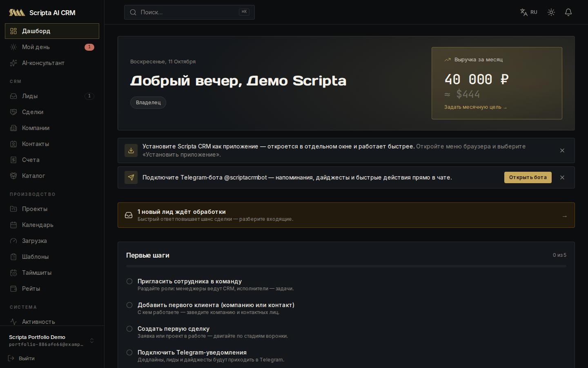Click the "Владелец" role badge
The image size is (588, 368).
point(148,103)
